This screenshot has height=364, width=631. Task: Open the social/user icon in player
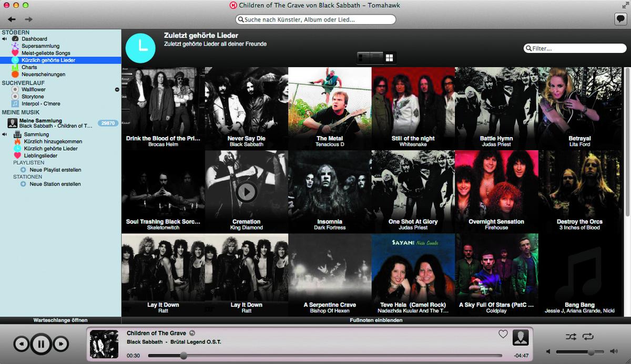[x=521, y=337]
